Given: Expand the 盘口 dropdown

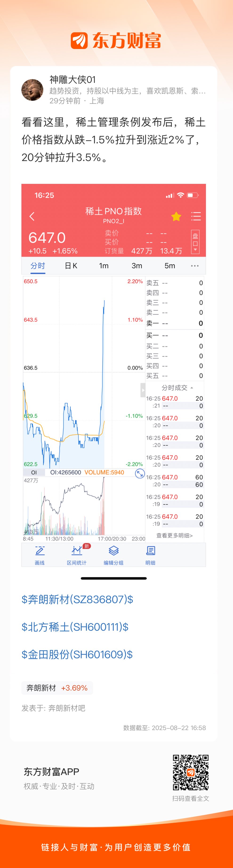Looking at the screenshot, I should click(x=195, y=242).
